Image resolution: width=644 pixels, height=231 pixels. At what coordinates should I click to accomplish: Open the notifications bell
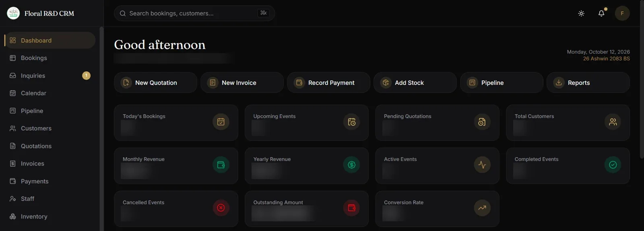point(601,13)
